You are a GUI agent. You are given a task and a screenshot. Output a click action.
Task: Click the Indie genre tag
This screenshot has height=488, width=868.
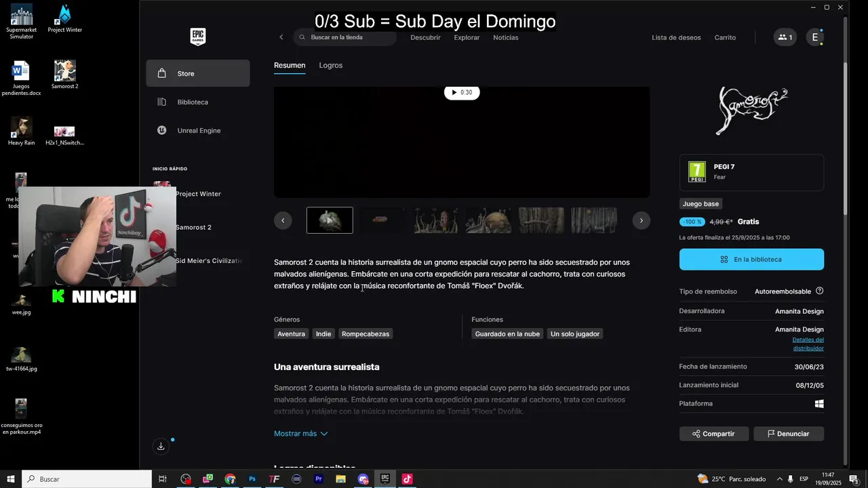pyautogui.click(x=323, y=334)
